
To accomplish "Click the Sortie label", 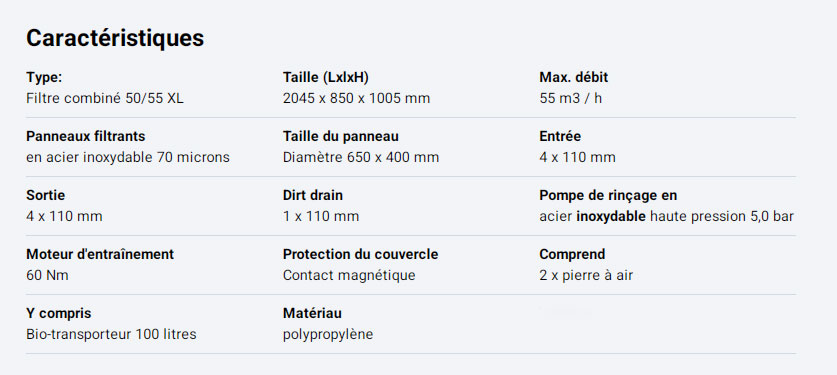I will click(45, 196).
